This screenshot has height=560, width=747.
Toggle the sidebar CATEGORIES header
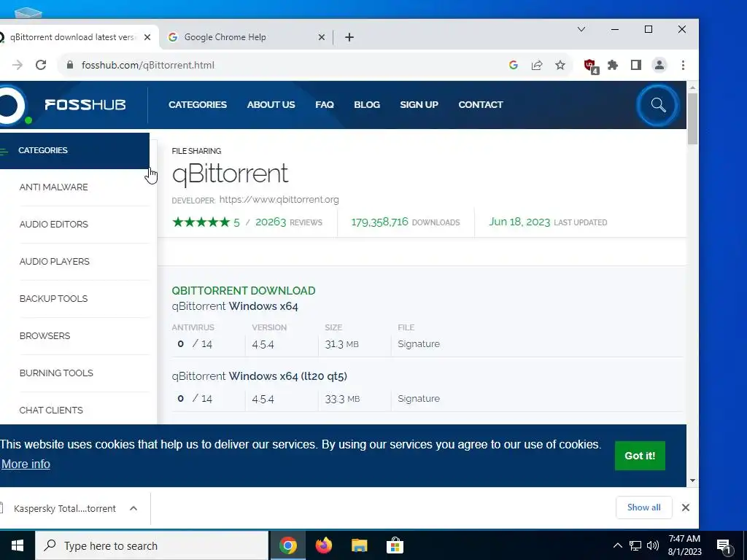point(74,150)
